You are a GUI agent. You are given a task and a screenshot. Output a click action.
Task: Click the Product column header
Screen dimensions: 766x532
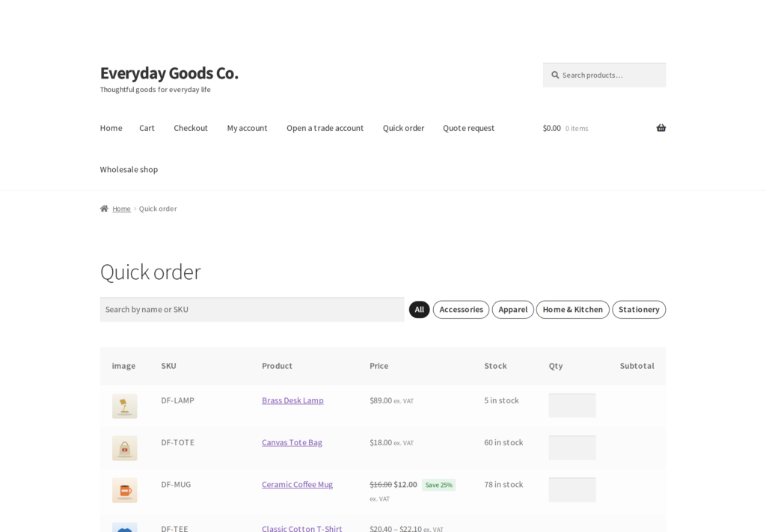pos(277,365)
